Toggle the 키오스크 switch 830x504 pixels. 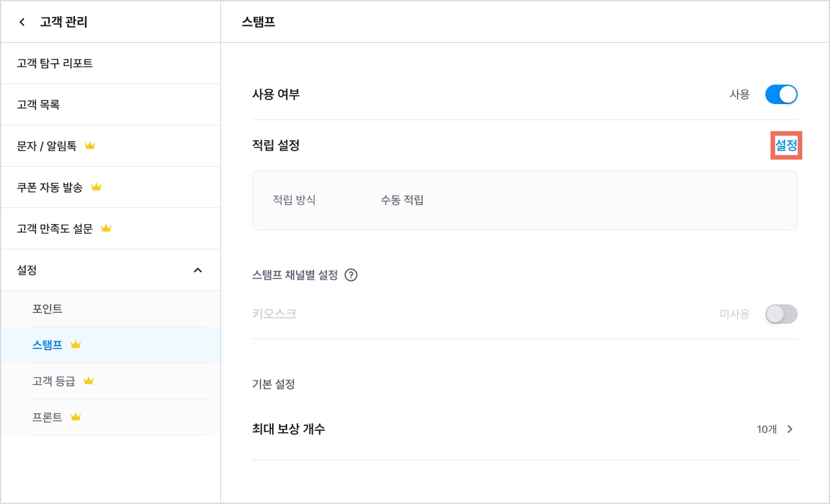[x=781, y=314]
